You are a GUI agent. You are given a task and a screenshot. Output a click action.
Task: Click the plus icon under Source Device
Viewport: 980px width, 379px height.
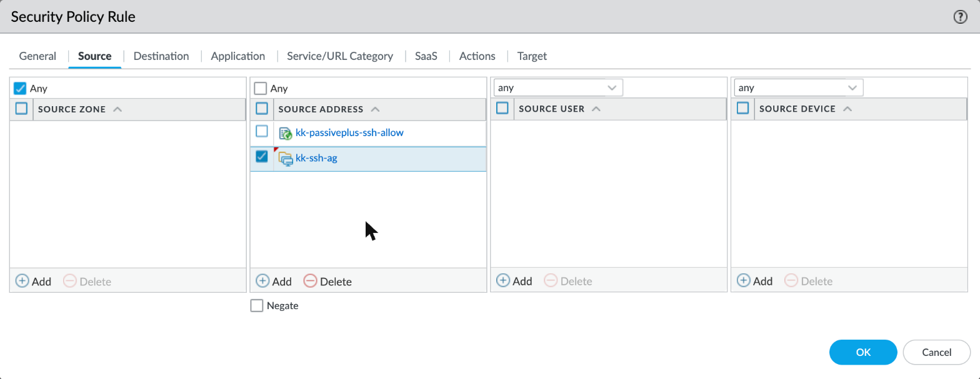point(743,281)
